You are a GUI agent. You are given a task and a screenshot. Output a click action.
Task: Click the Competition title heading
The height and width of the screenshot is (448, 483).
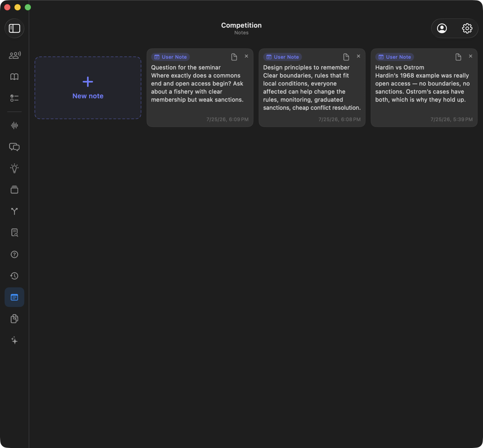[241, 25]
